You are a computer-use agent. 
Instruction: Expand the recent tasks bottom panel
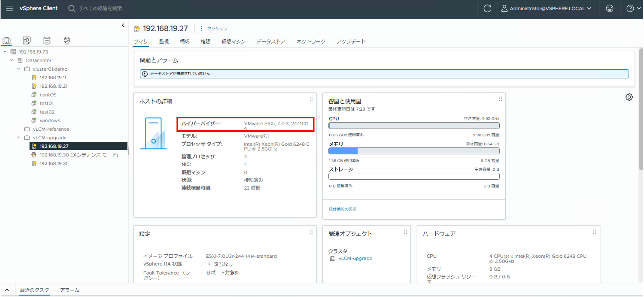click(7, 290)
